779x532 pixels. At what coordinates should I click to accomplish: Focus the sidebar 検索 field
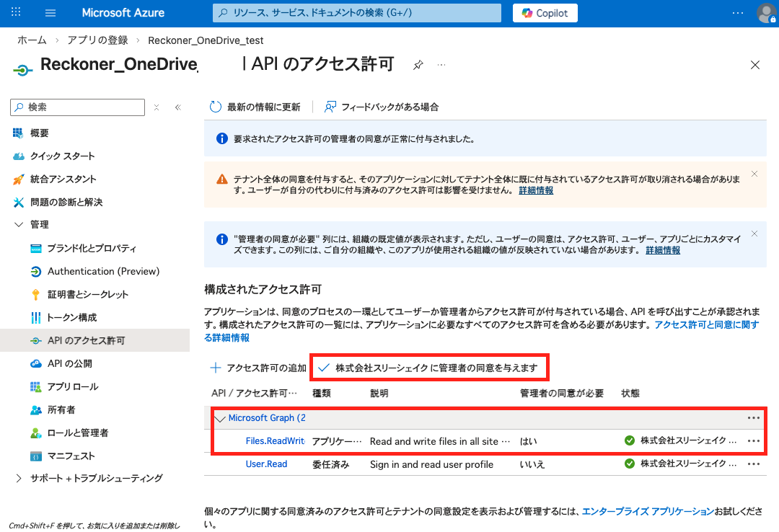(x=77, y=107)
